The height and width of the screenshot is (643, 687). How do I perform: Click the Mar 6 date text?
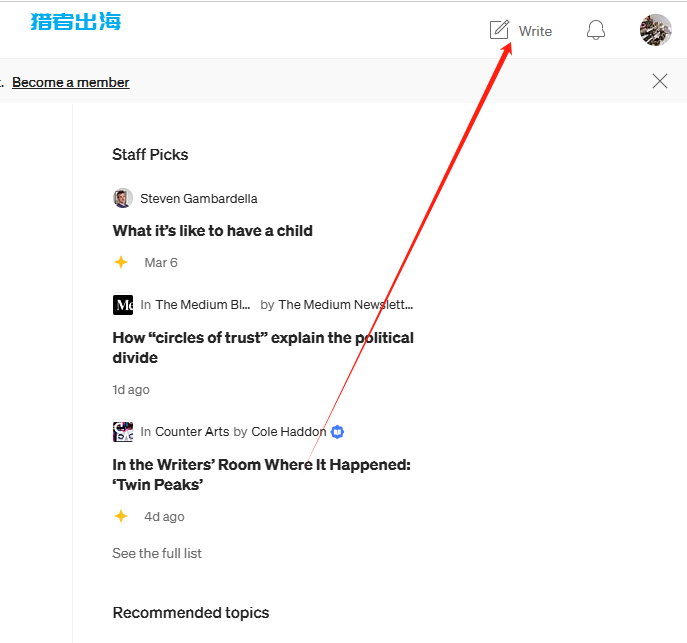[x=161, y=263]
